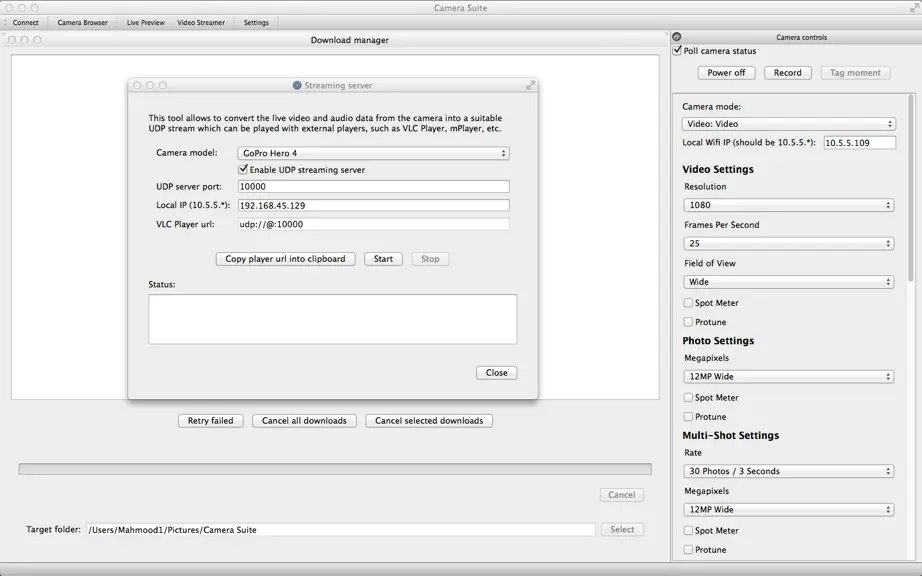
Task: Click the Local Wifi IP field
Action: pyautogui.click(x=860, y=143)
